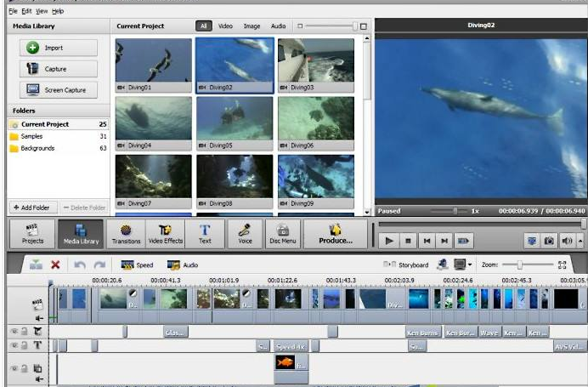Filter media by Audio
588x387 pixels.
[278, 26]
